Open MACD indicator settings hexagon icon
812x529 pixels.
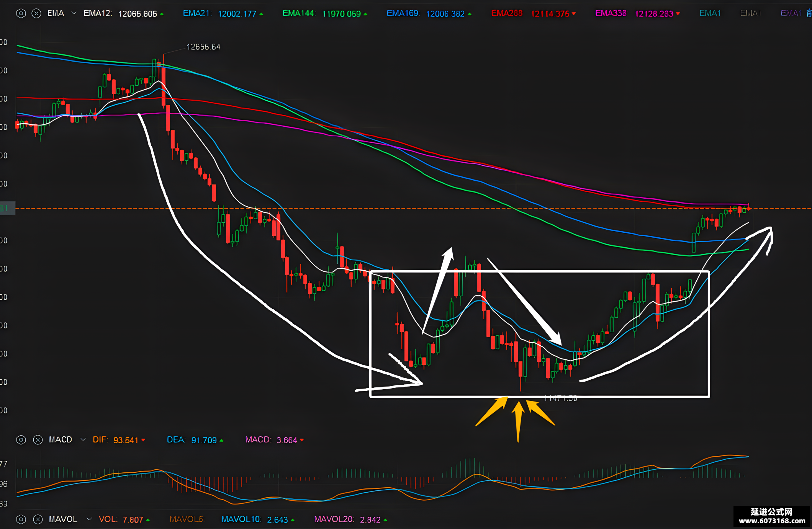point(21,440)
